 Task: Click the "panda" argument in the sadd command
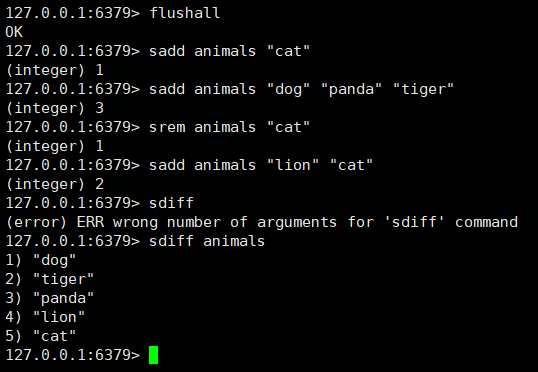click(x=351, y=90)
